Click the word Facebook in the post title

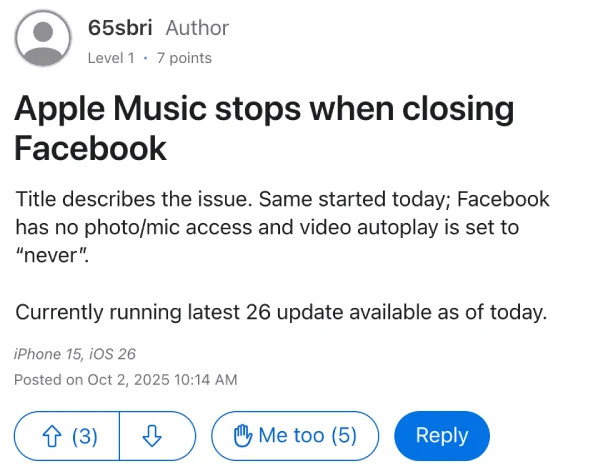coord(91,149)
